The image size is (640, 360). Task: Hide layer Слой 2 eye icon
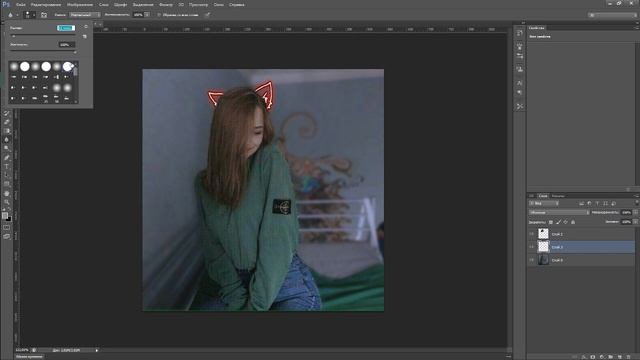click(531, 234)
